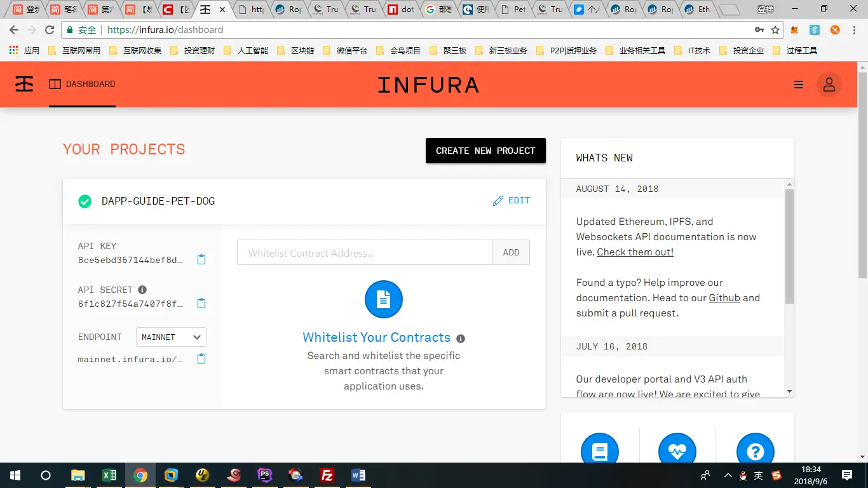Click the 英 input language indicator
The image size is (868, 488).
click(x=759, y=475)
